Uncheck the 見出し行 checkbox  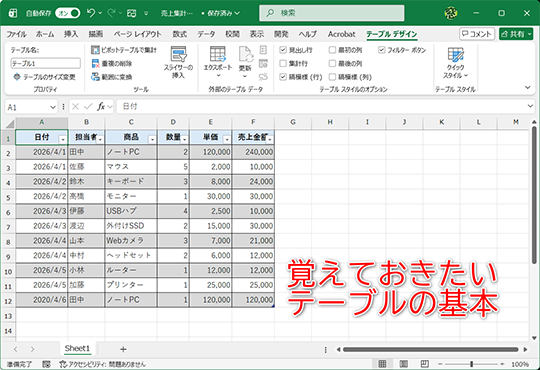[x=283, y=50]
